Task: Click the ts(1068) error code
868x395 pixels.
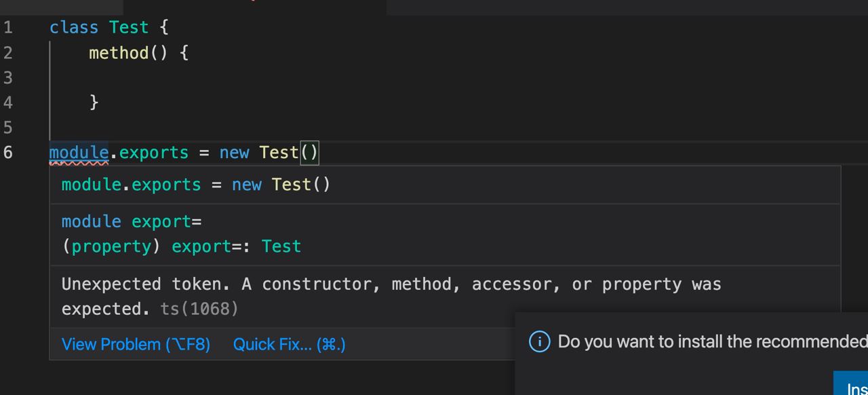Action: pos(200,309)
